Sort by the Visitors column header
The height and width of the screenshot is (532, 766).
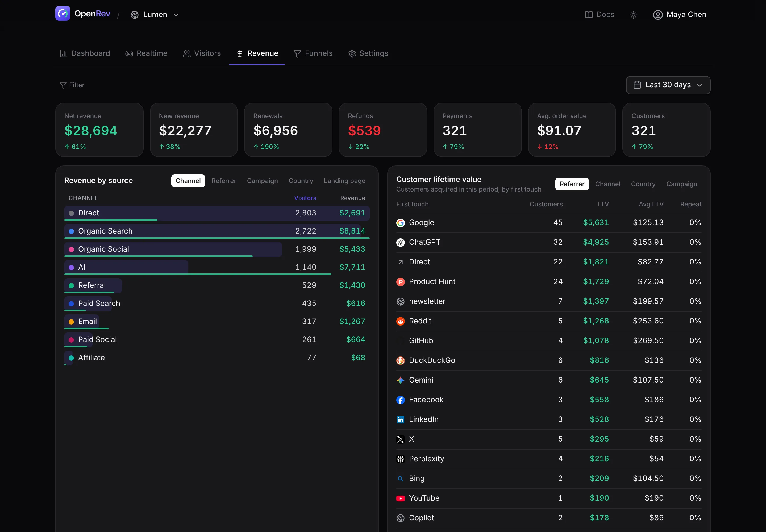pos(305,198)
